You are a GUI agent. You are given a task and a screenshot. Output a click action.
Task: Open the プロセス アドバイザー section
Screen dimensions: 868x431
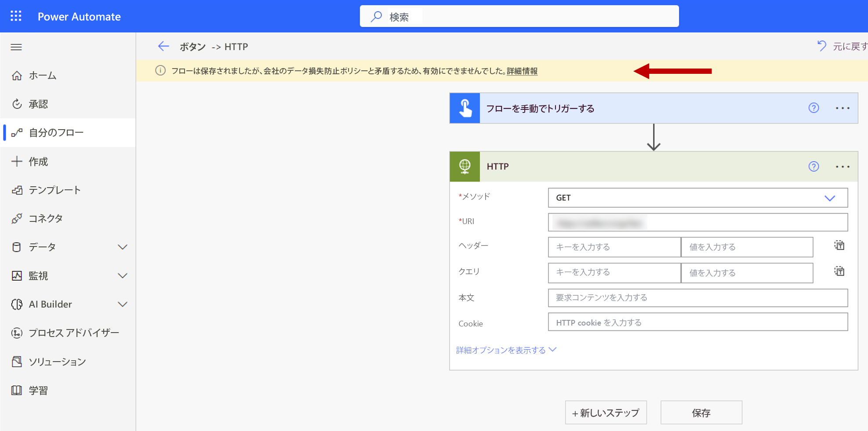(x=73, y=333)
